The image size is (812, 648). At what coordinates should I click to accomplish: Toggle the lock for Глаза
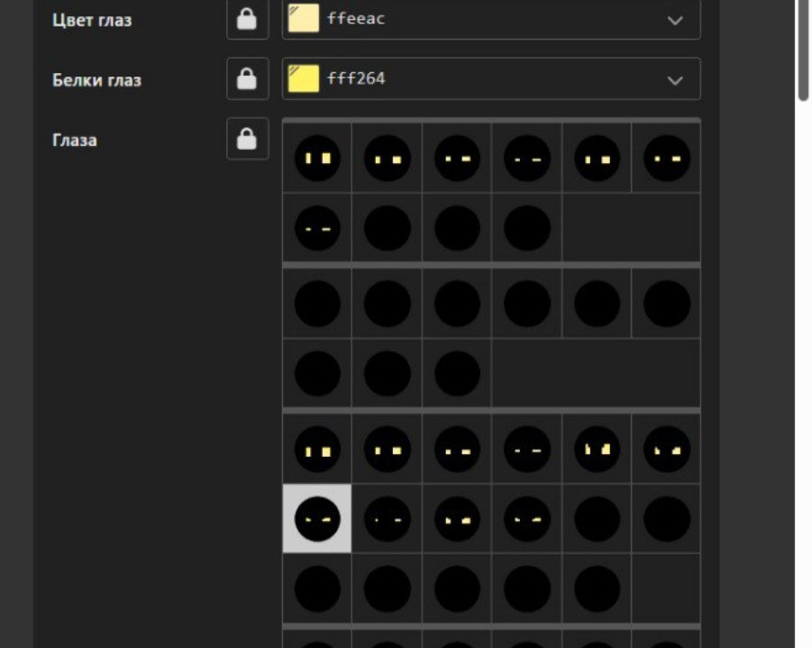point(248,138)
